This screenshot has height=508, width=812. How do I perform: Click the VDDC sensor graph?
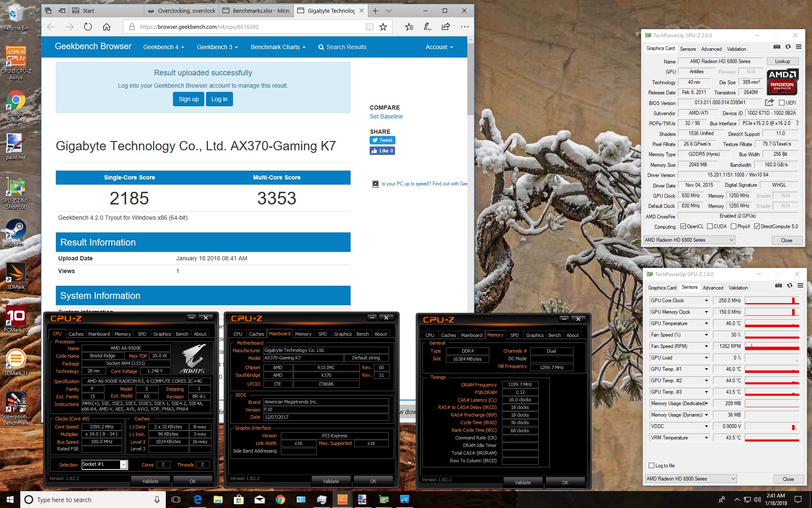click(772, 426)
